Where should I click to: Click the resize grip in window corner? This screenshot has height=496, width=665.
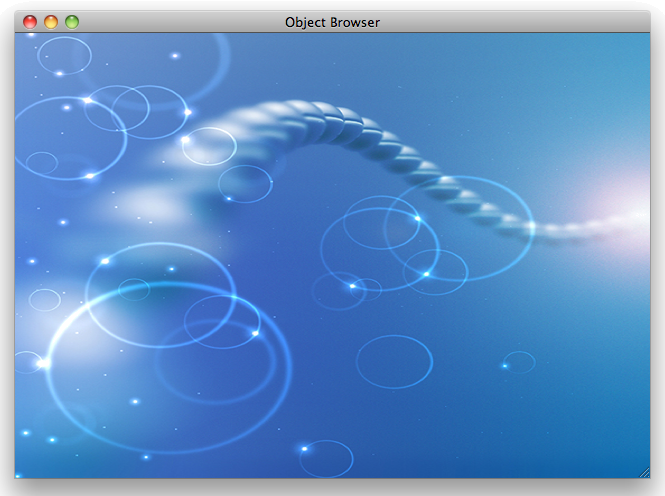pyautogui.click(x=645, y=473)
